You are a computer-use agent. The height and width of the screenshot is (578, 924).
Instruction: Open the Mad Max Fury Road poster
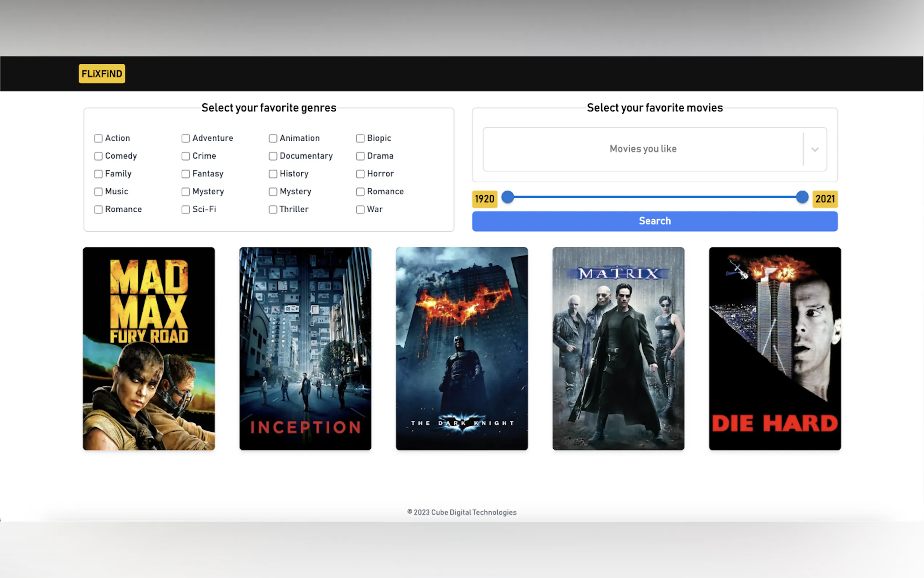[x=148, y=348]
